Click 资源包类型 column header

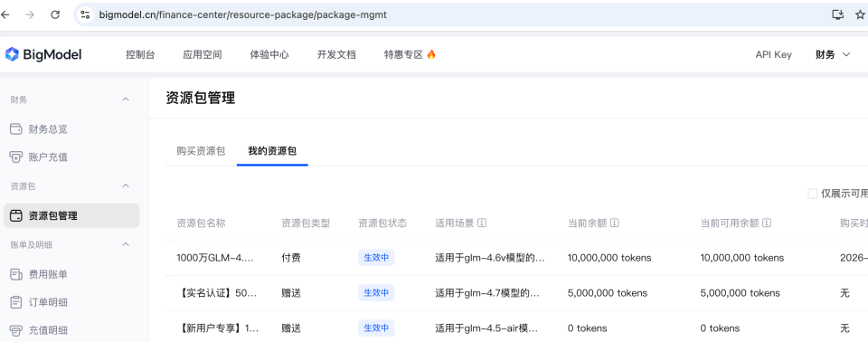click(x=306, y=223)
